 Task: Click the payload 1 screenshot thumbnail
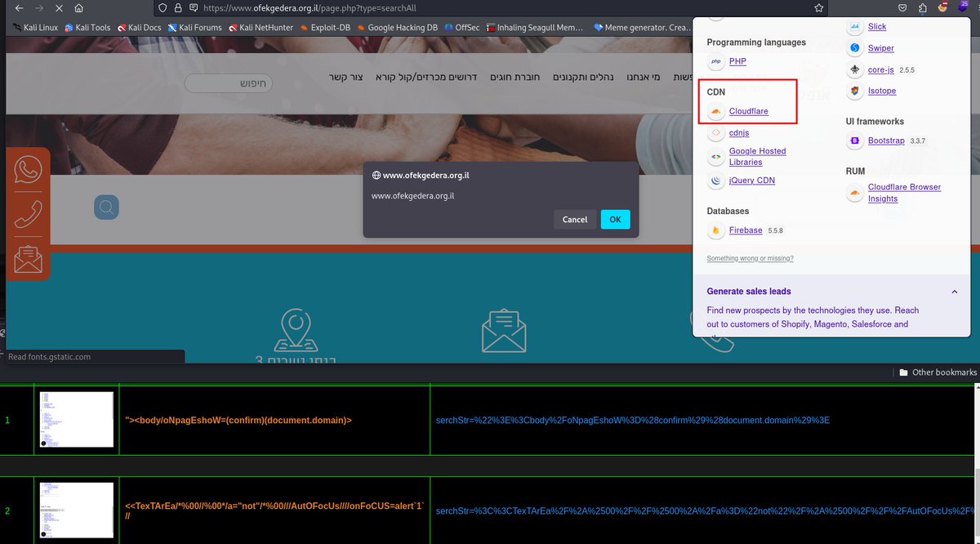(x=77, y=420)
